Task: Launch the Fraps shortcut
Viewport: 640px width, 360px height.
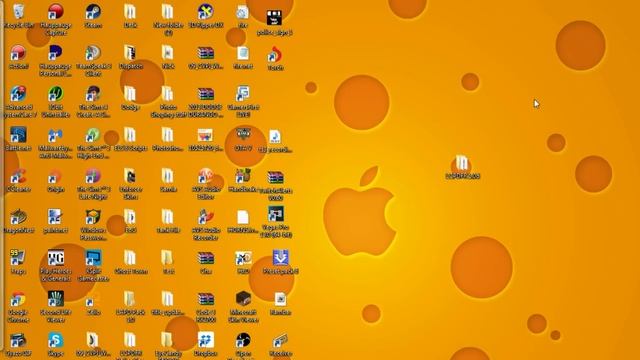Action: pyautogui.click(x=18, y=262)
